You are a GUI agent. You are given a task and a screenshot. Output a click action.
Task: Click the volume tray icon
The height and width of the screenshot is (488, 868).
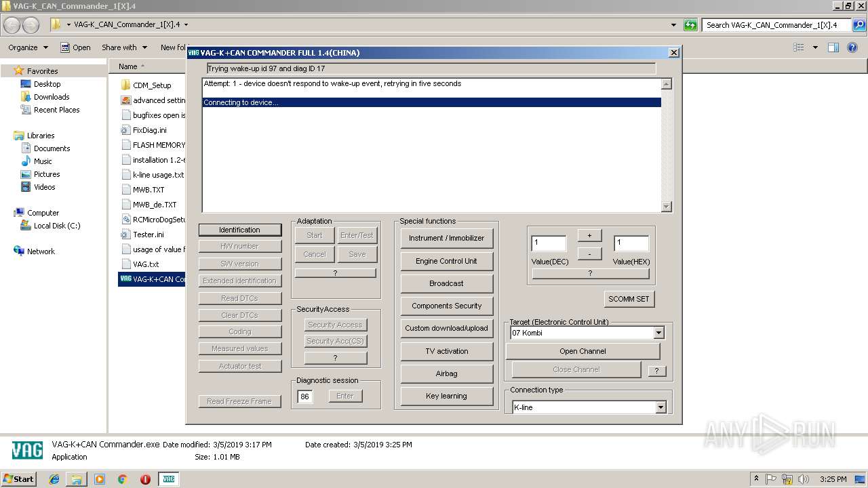[x=804, y=479]
